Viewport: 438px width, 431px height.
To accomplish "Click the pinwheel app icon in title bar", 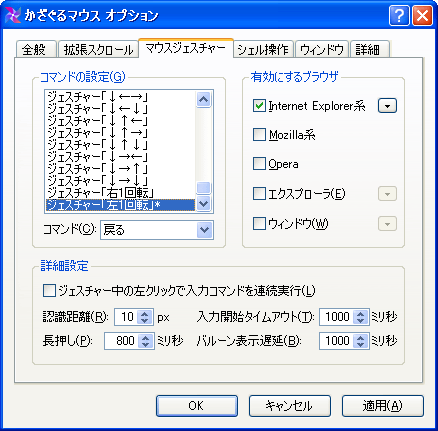I will tap(13, 16).
